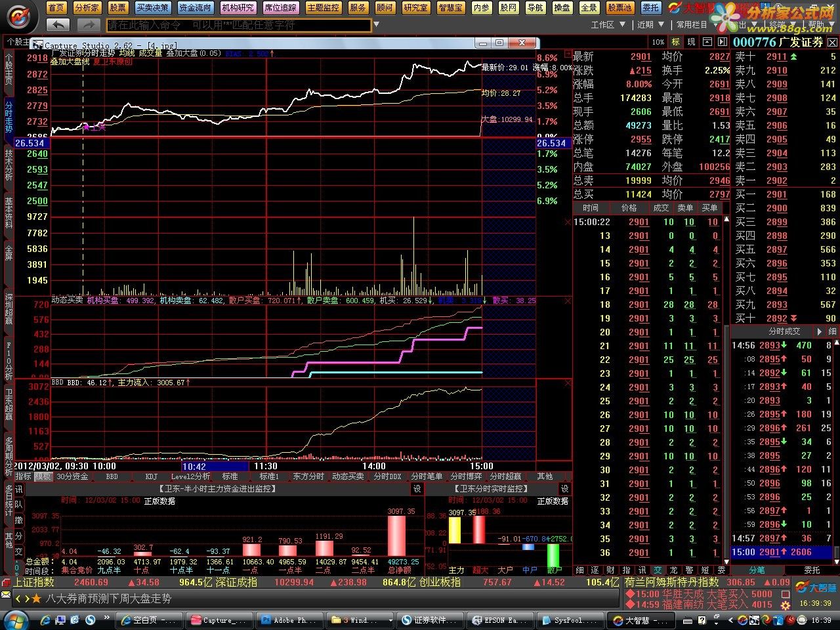This screenshot has height=630, width=840.
Task: Expand the 常用栏目 dropdown menu
Action: [697, 24]
